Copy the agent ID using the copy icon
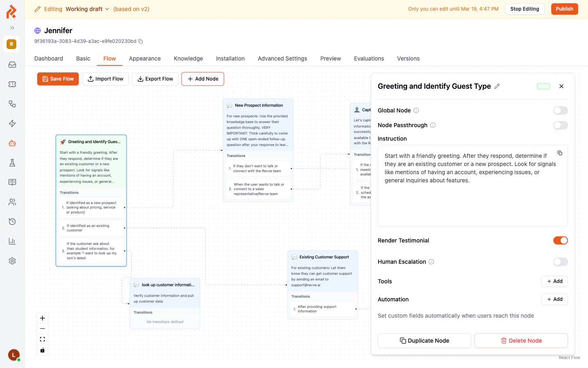 [140, 41]
